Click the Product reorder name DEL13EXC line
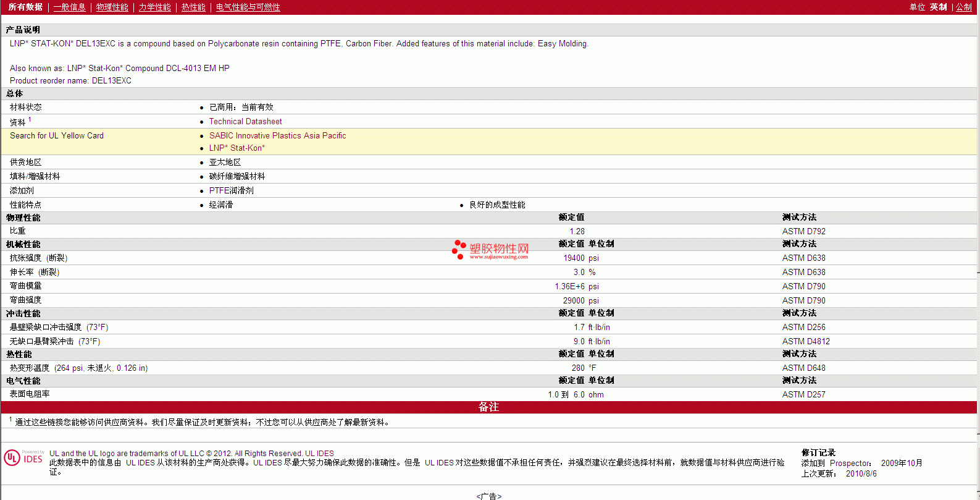 pyautogui.click(x=70, y=81)
